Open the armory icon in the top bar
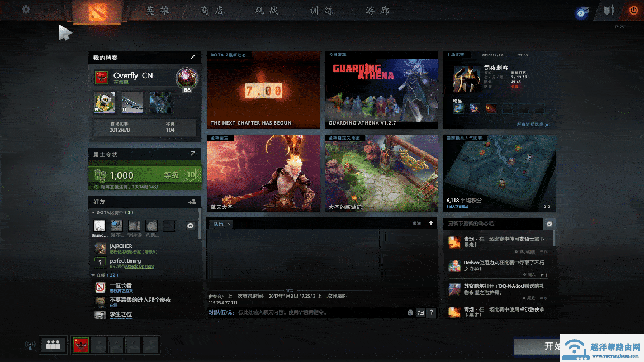This screenshot has height=362, width=644. tap(609, 9)
